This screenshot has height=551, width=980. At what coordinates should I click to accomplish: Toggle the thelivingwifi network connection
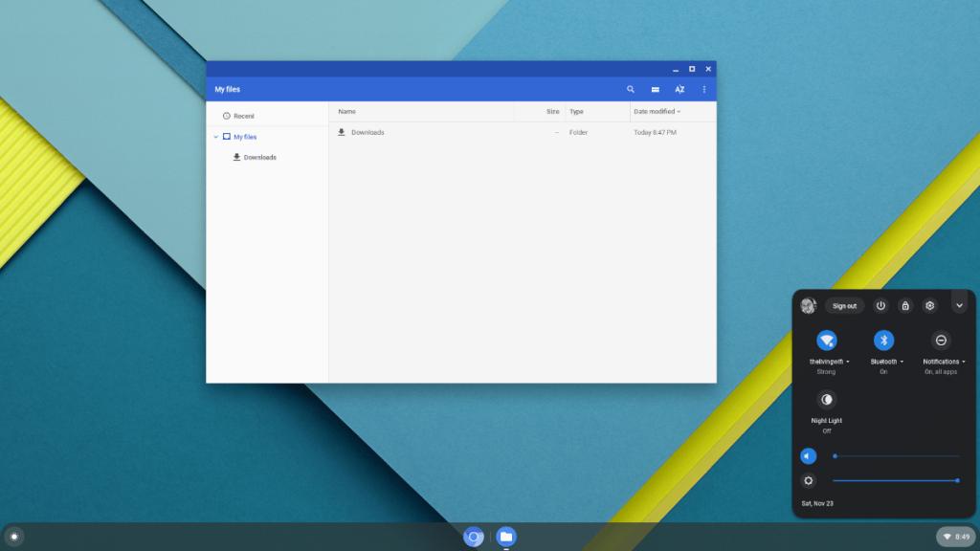click(826, 341)
